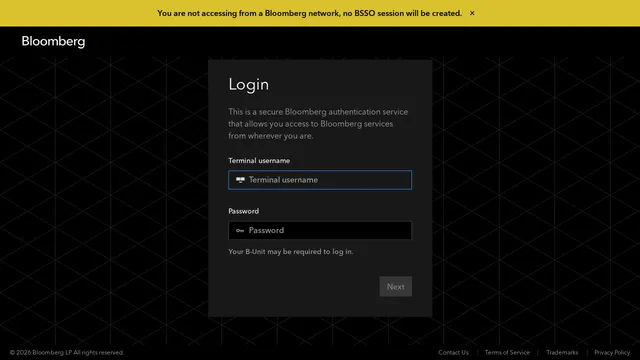Click the Next button
Screen dimensions: 640x360
(396, 287)
